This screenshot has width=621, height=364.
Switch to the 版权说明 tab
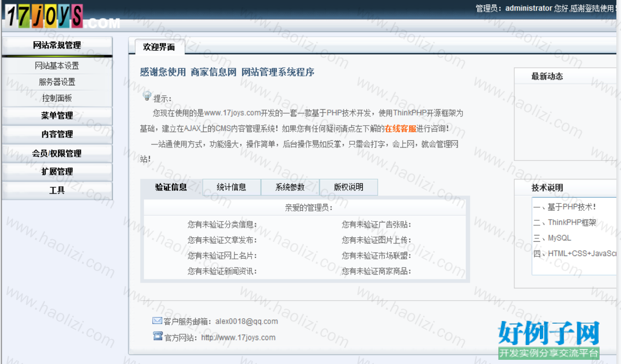pyautogui.click(x=348, y=187)
